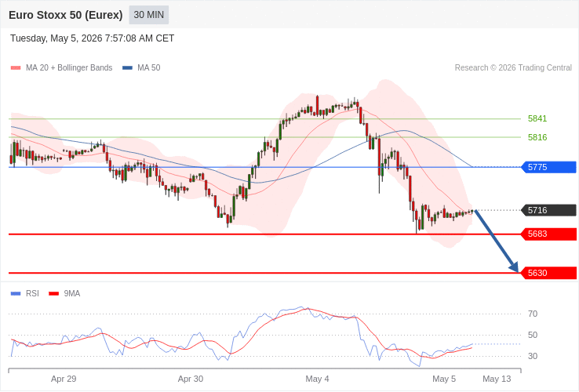The height and width of the screenshot is (392, 579).
Task: Click the 9MA legend swatch
Action: 54,294
